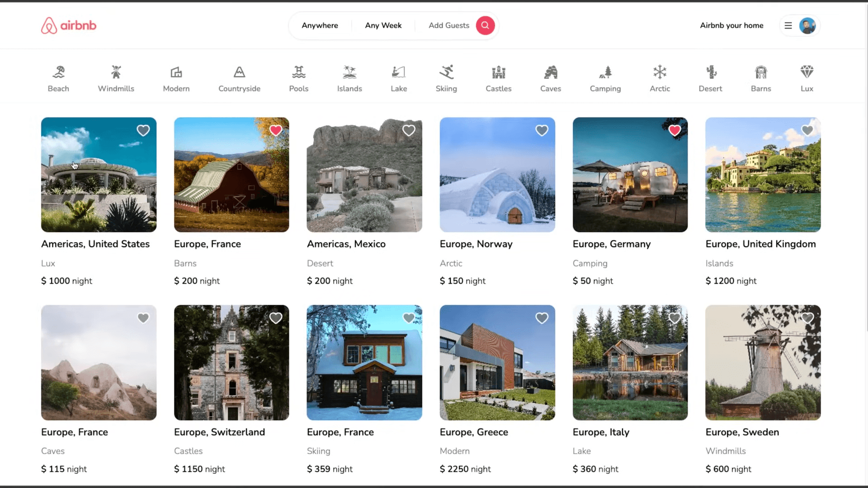Open the Germany camper trailer photo
This screenshot has height=488, width=868.
(x=630, y=175)
